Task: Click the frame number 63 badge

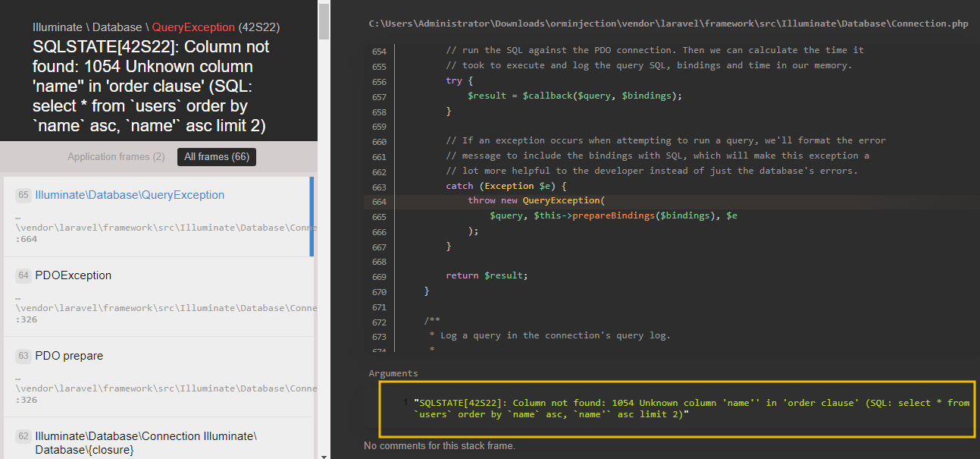Action: [23, 356]
